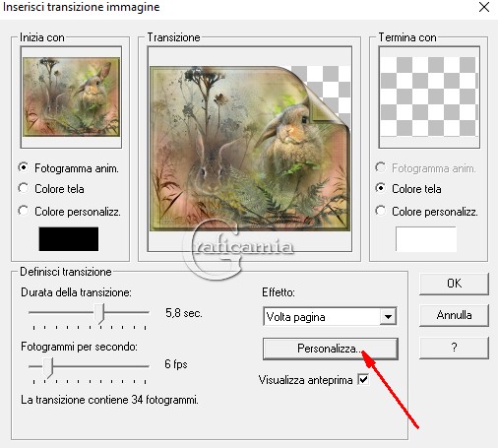Screen dimensions: 498x448
Task: Click the Fotogrammi per secondo slider handle
Action: point(48,367)
